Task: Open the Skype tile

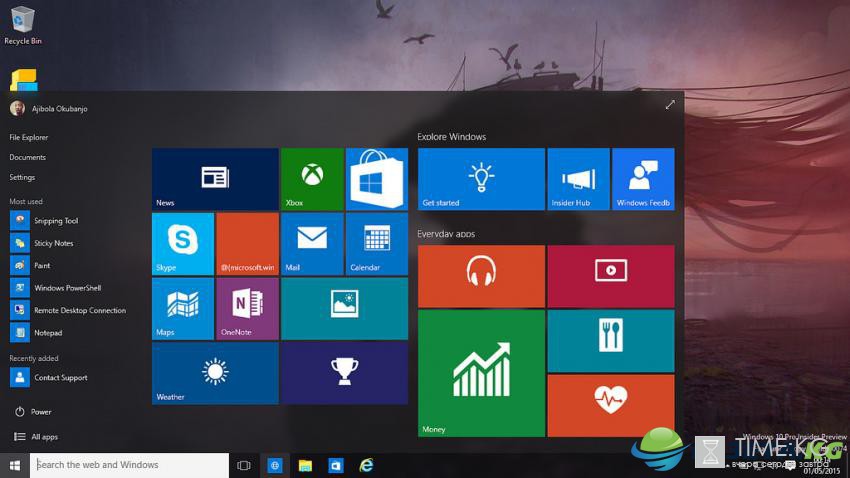Action: pyautogui.click(x=183, y=244)
